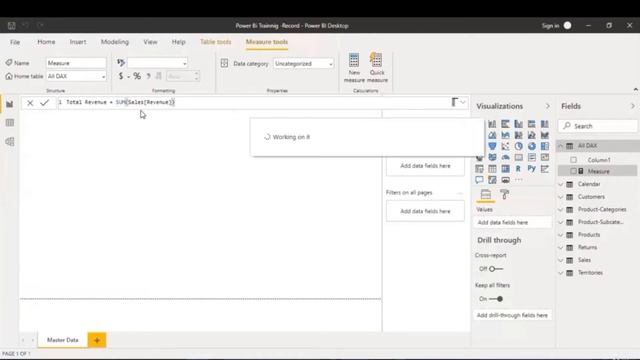The width and height of the screenshot is (640, 360).
Task: Expand the formula bar chevron
Action: click(463, 102)
